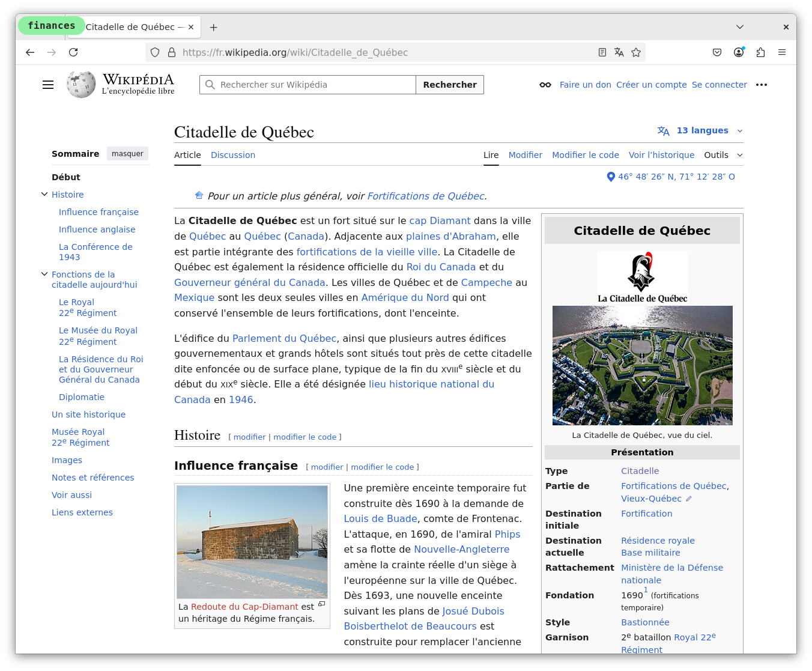This screenshot has height=671, width=812.
Task: Open the extensions puzzle icon
Action: 760,52
